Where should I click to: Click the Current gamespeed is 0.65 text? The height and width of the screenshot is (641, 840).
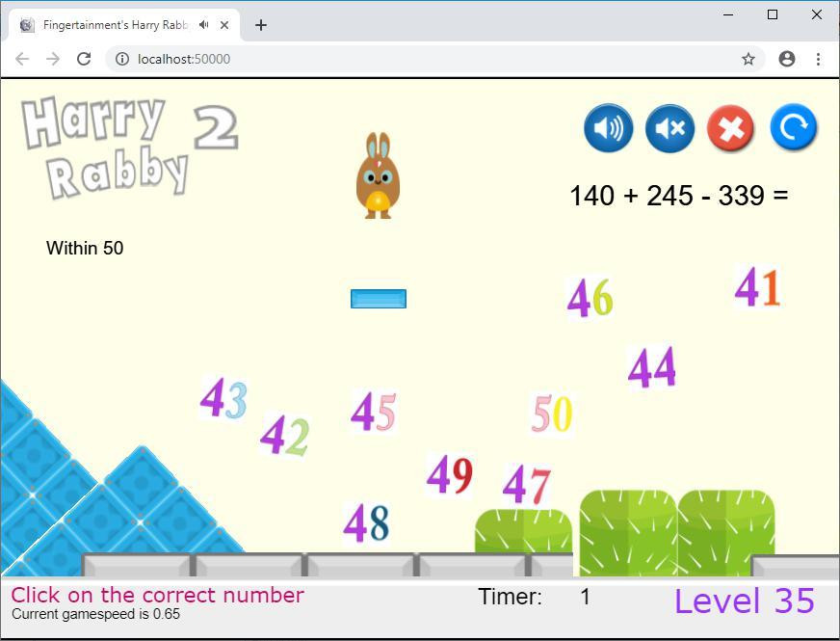pyautogui.click(x=96, y=614)
